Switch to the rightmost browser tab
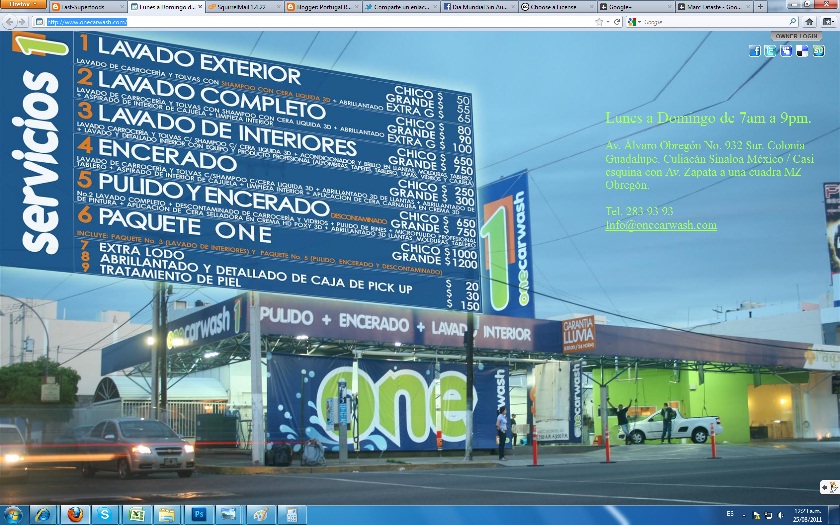The image size is (840, 525). coord(714,6)
